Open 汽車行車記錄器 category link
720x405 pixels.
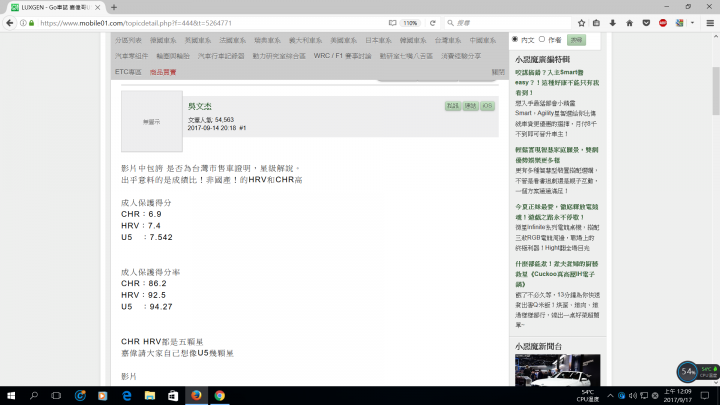(221, 56)
